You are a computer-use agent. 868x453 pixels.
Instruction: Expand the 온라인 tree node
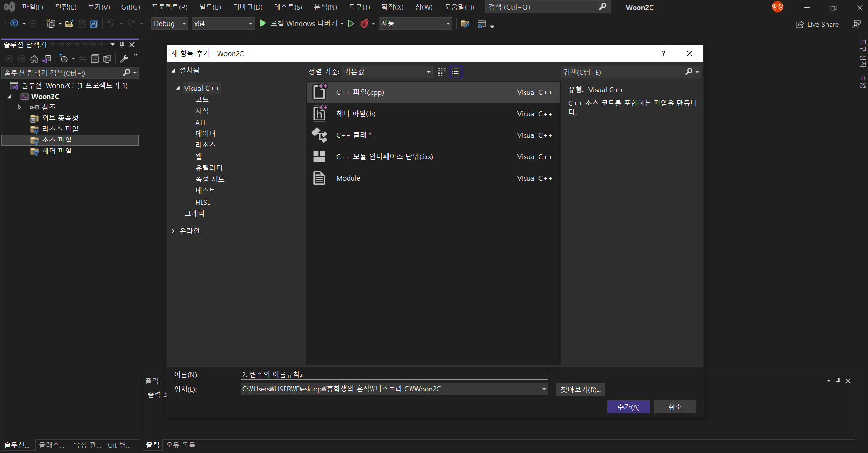click(173, 231)
